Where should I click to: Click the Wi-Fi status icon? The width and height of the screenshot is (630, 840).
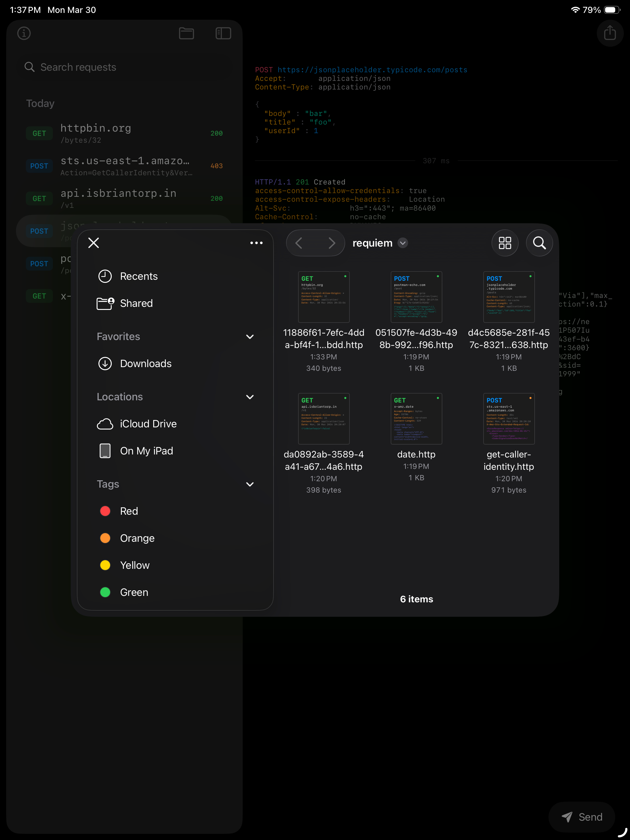pos(575,10)
